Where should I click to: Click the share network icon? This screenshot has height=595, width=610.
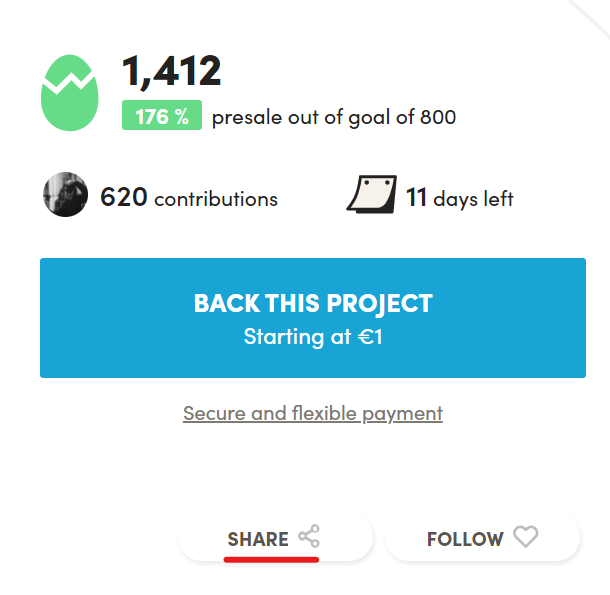[309, 536]
